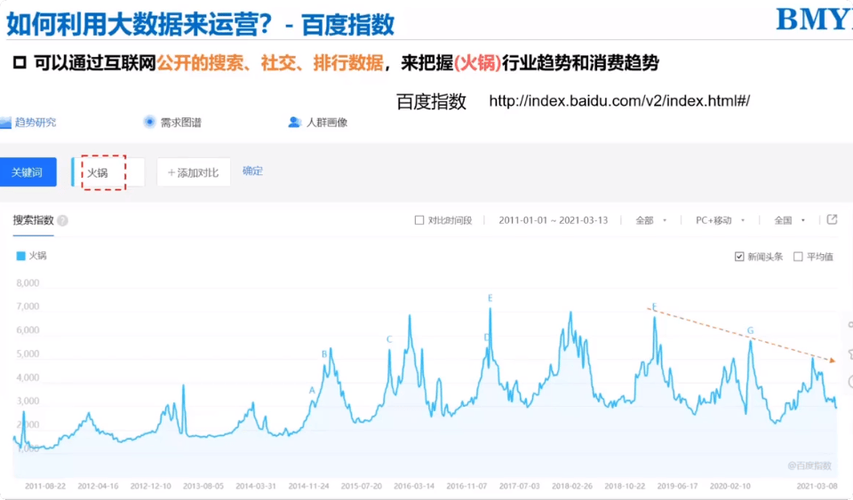
Task: Open the 人群画像 tab
Action: tap(318, 122)
